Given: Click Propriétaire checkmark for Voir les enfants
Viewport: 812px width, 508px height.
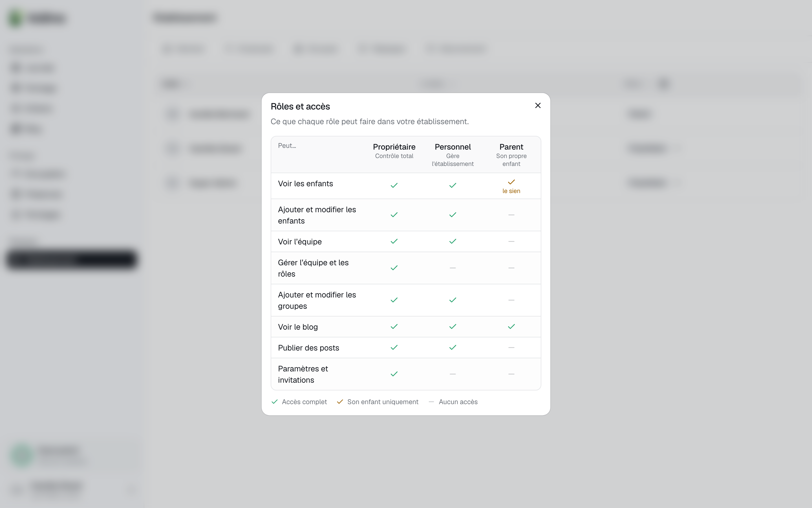Looking at the screenshot, I should [394, 185].
